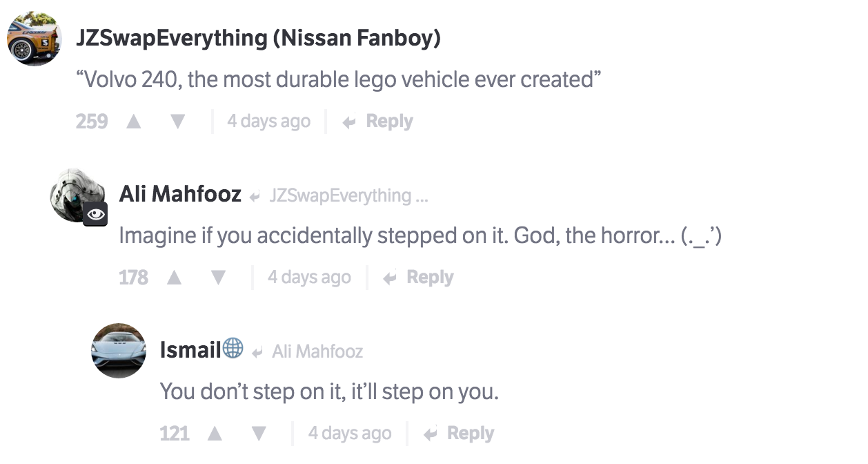Jump to parent via 'JZSwapEverything ...' reply reference

[348, 196]
